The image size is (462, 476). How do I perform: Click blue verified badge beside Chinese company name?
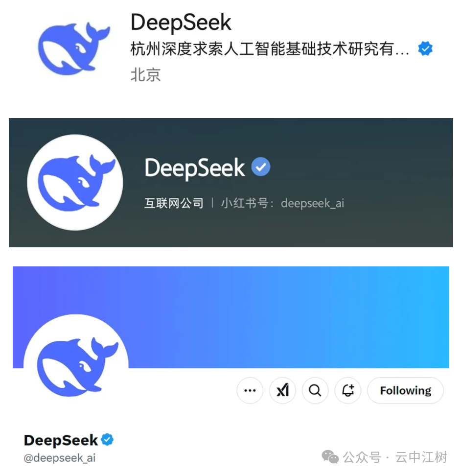[x=425, y=48]
